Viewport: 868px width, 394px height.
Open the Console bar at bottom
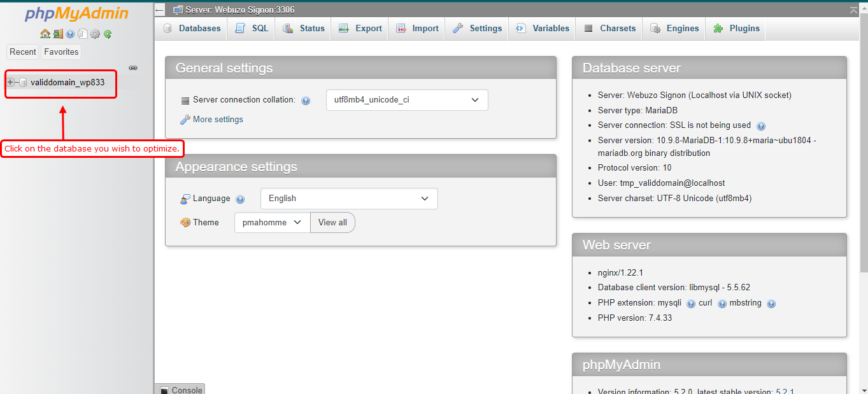pos(180,390)
